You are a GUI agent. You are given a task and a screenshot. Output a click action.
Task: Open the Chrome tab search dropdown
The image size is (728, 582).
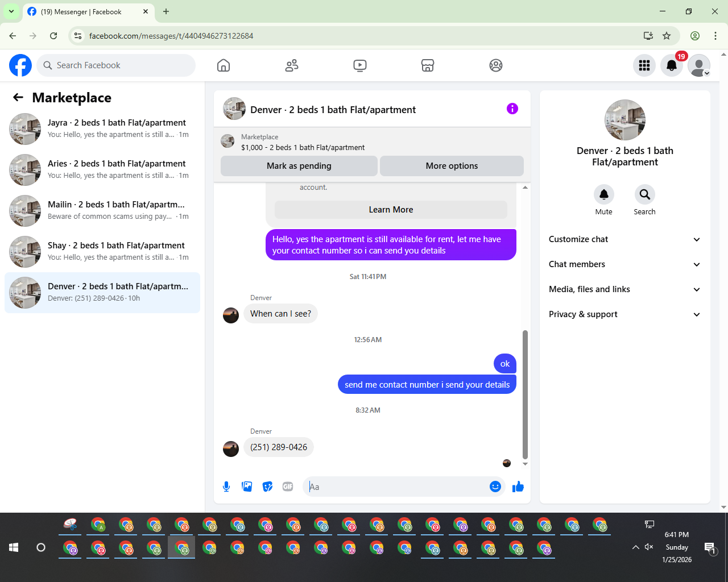click(x=11, y=11)
